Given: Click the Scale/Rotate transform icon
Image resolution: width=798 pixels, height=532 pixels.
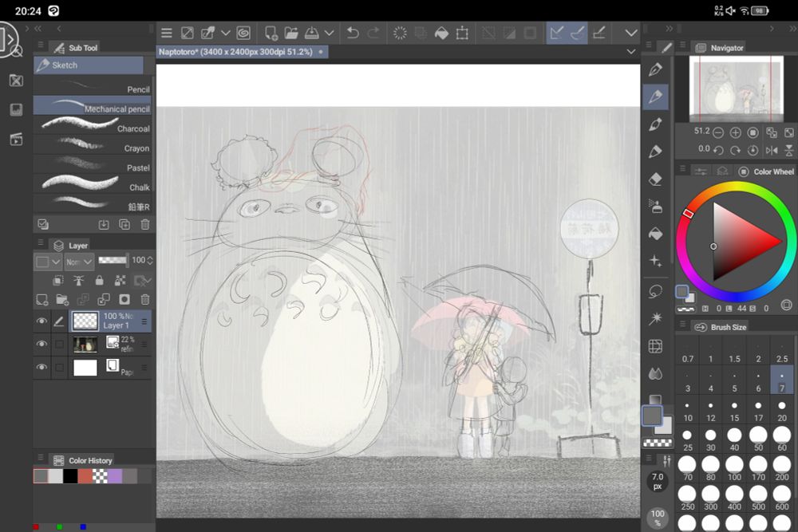Looking at the screenshot, I should point(462,33).
